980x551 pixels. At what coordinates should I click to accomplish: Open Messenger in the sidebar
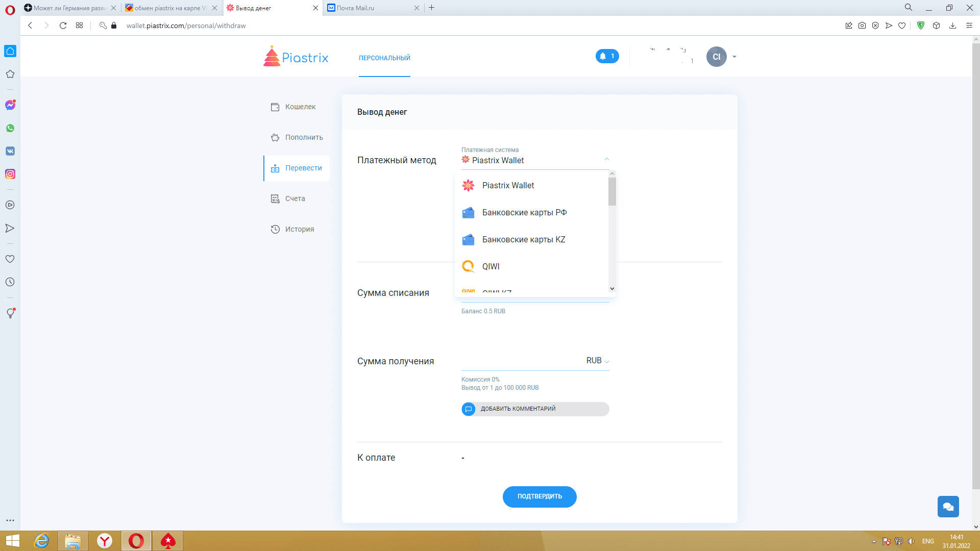pyautogui.click(x=10, y=105)
